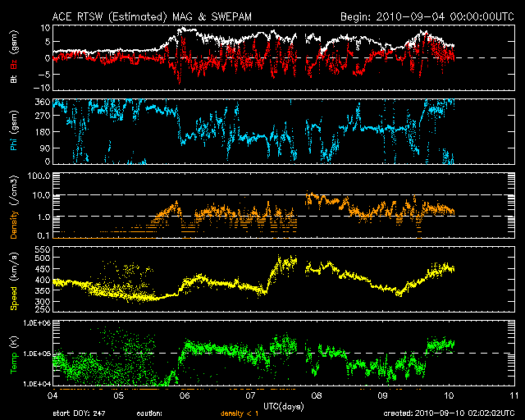Click the '-10' Bt/Bz axis value

point(42,88)
